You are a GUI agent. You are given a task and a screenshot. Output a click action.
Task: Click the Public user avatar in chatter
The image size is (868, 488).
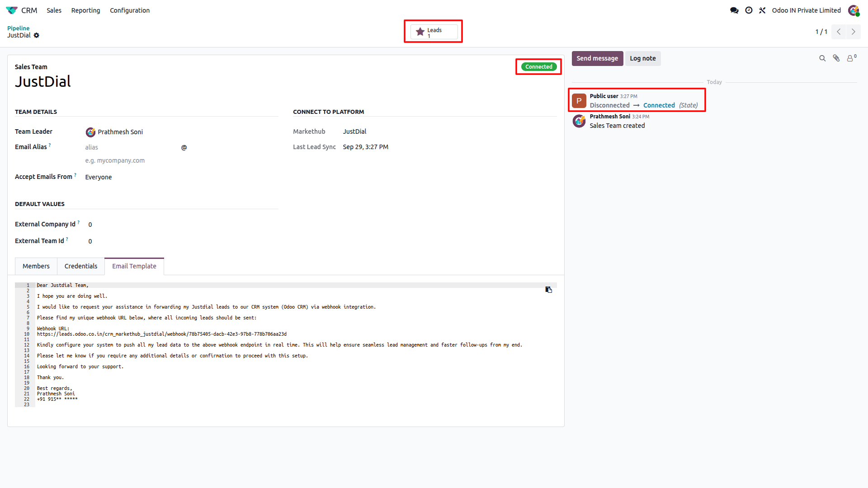tap(579, 101)
